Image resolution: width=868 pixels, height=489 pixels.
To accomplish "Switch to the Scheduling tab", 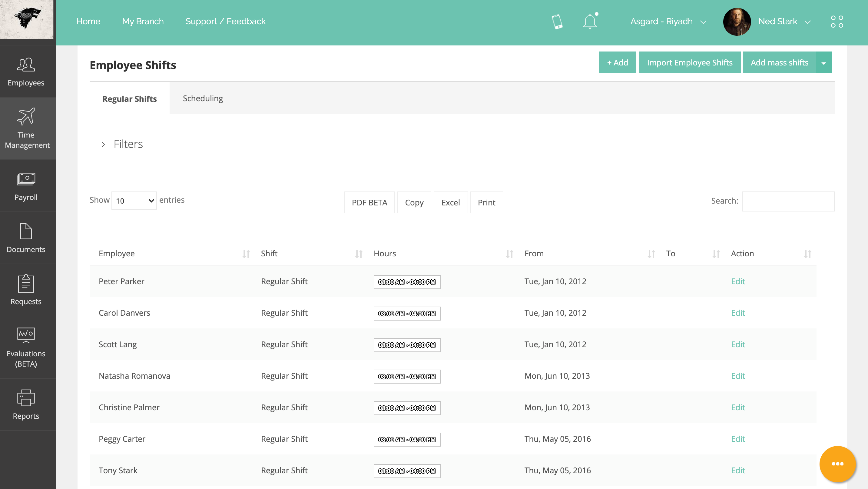I will [203, 98].
